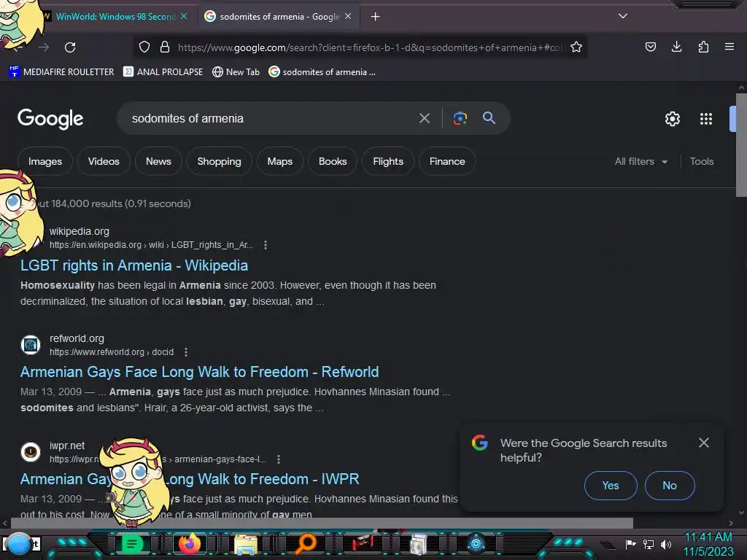Open more options for iwpr.net result
The height and width of the screenshot is (560, 747).
(279, 459)
